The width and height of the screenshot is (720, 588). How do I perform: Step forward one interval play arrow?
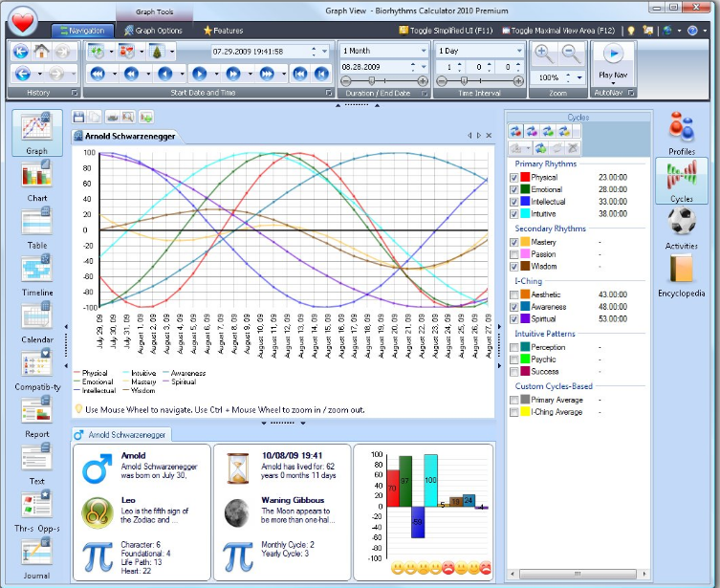click(199, 74)
